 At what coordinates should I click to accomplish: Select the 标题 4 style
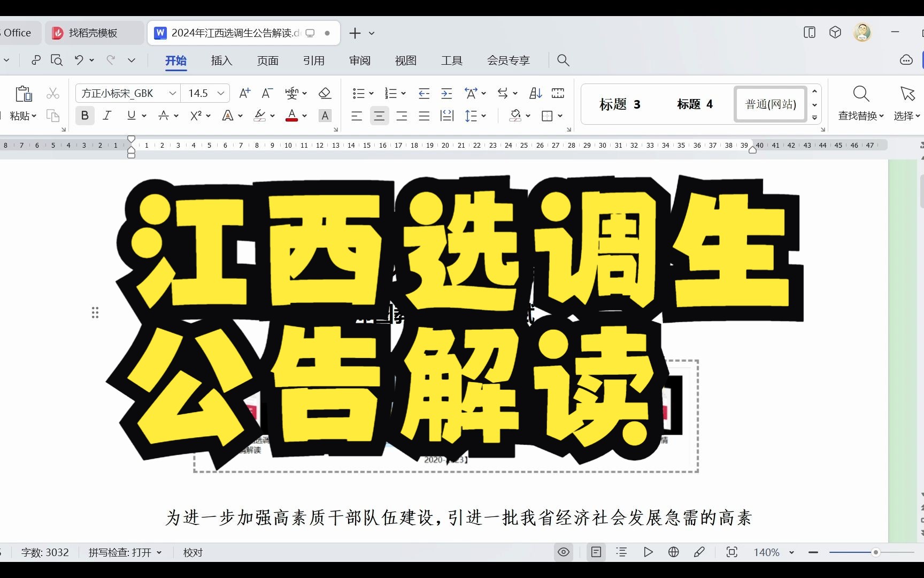[x=695, y=104]
